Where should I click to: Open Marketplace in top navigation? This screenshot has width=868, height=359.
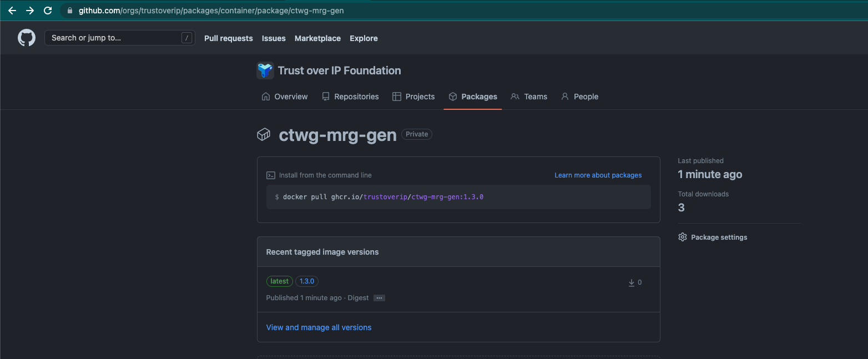317,38
